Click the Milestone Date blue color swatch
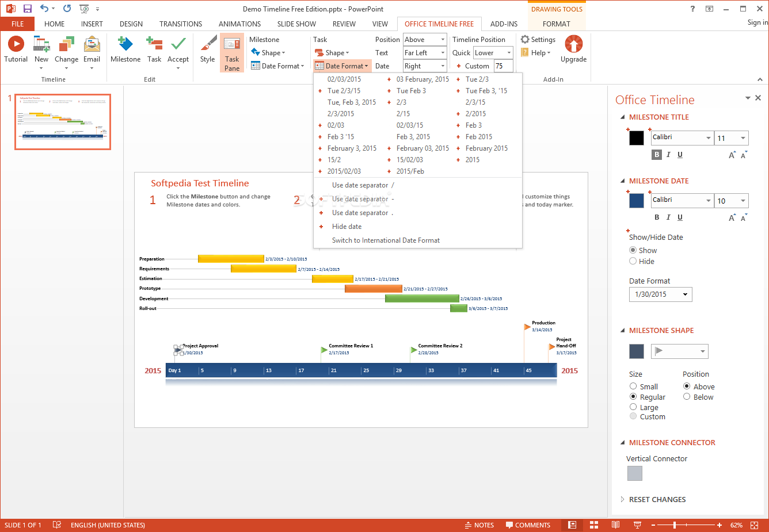This screenshot has width=769, height=532. (636, 201)
